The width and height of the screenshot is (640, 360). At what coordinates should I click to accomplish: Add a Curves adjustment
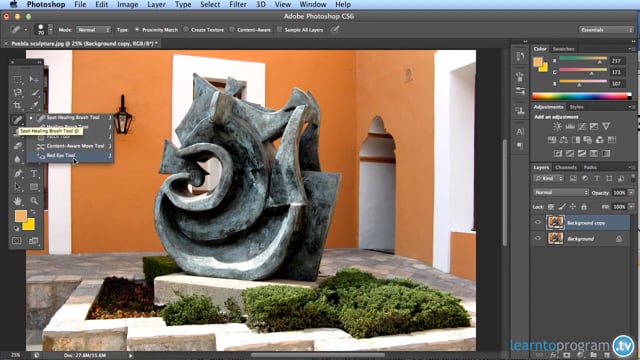(x=582, y=127)
